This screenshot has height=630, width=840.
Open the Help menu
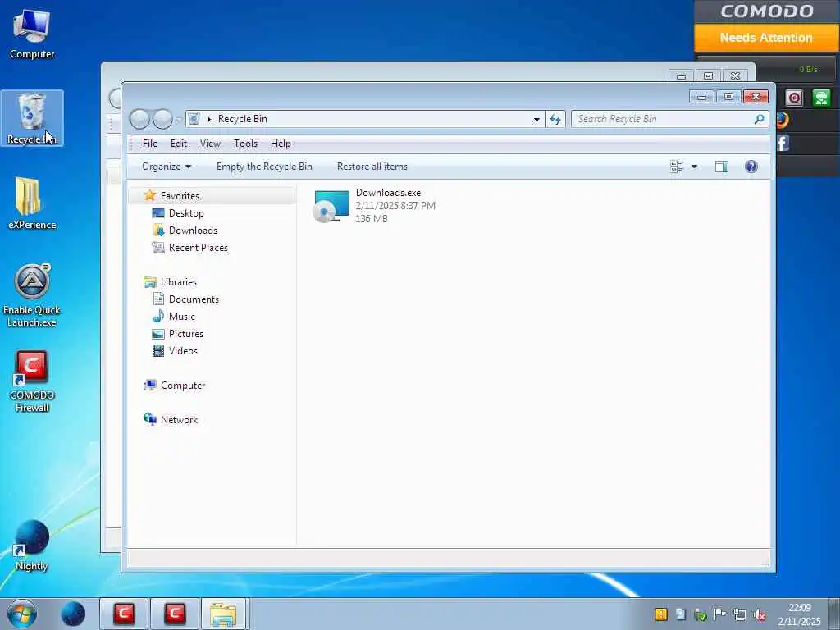click(281, 144)
